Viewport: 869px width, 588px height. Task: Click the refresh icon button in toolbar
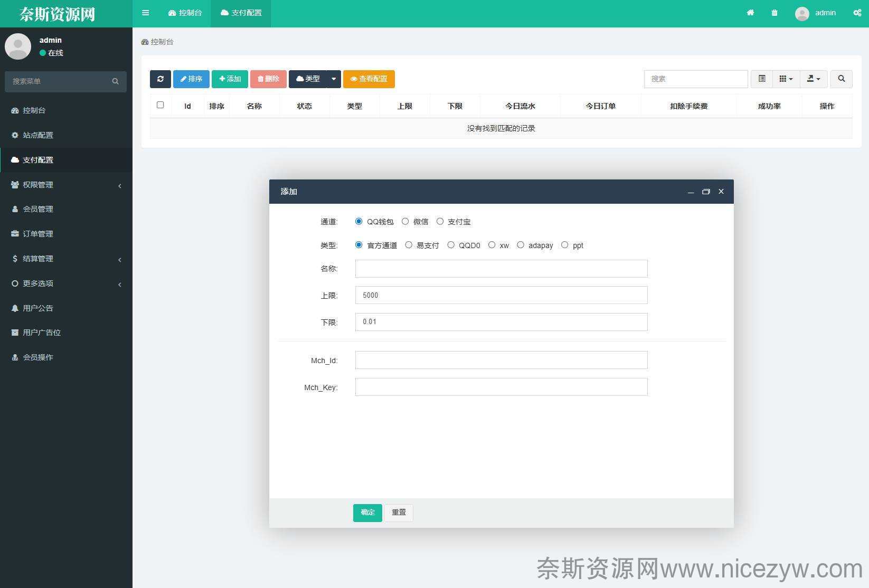(x=160, y=79)
